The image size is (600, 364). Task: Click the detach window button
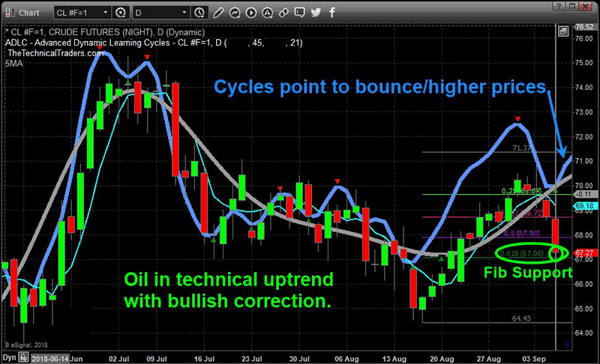572,6
